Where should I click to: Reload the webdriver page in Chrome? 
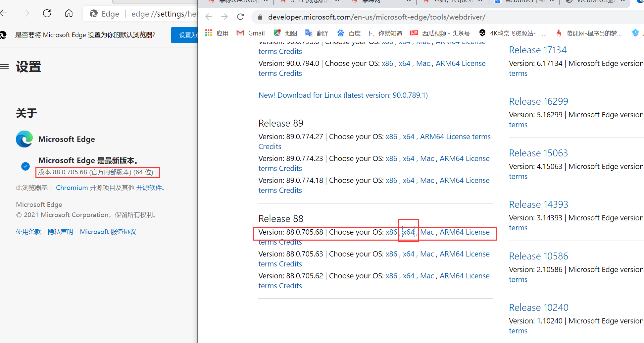click(x=241, y=17)
